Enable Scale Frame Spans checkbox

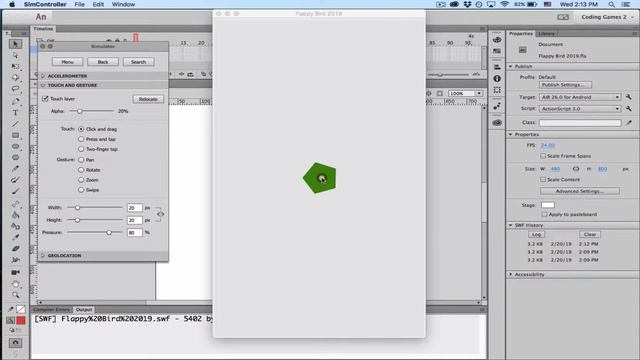pos(543,156)
